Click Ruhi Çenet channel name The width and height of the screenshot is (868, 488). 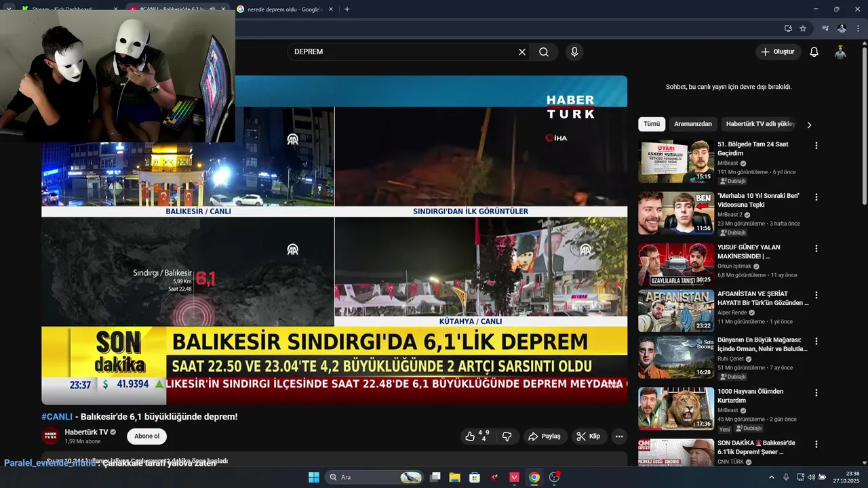[x=731, y=359]
